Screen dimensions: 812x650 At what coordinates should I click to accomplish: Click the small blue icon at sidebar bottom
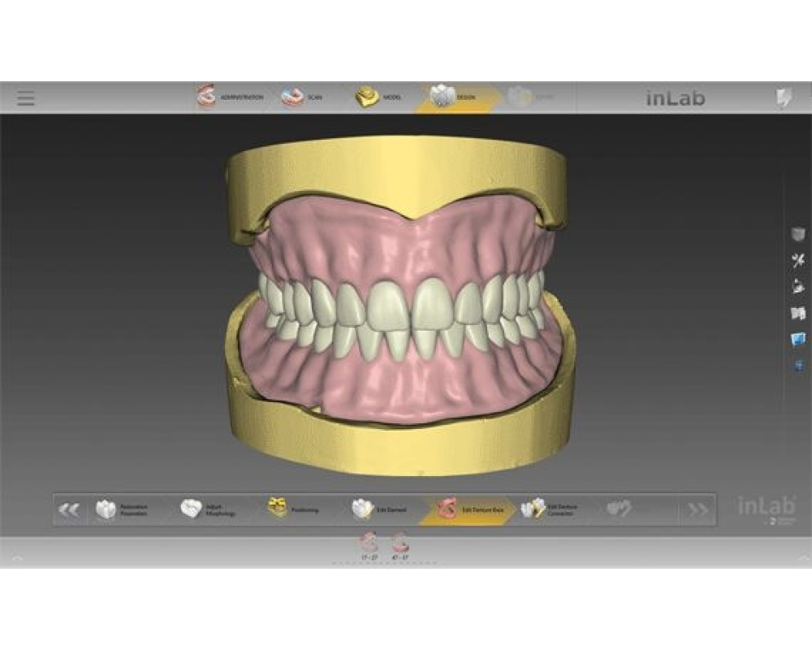(798, 365)
